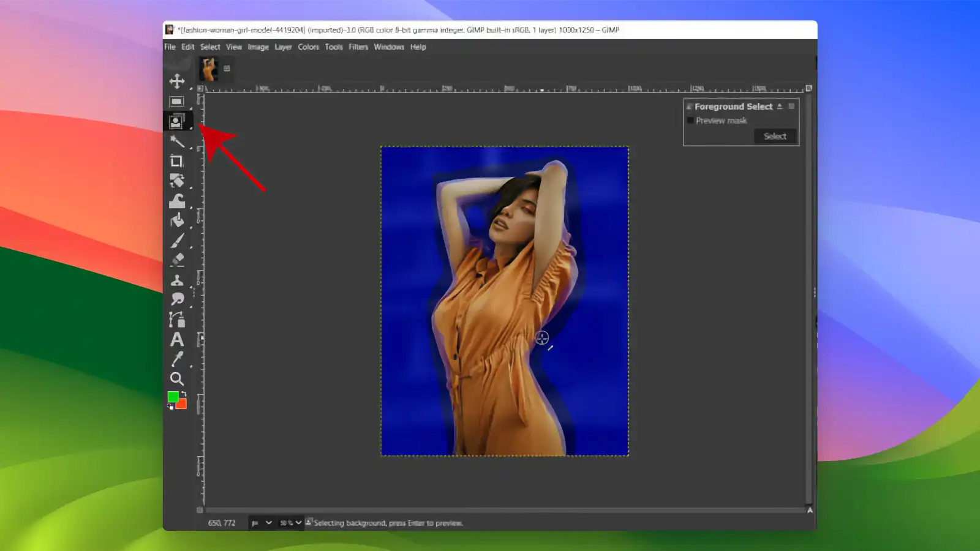The height and width of the screenshot is (551, 980).
Task: Open the units dropdown in the status bar
Action: click(263, 523)
